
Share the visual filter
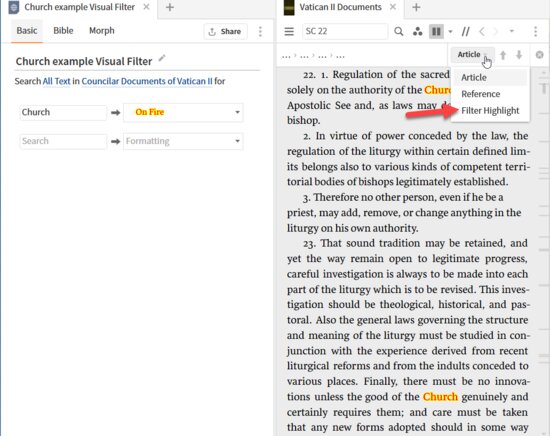pos(225,32)
